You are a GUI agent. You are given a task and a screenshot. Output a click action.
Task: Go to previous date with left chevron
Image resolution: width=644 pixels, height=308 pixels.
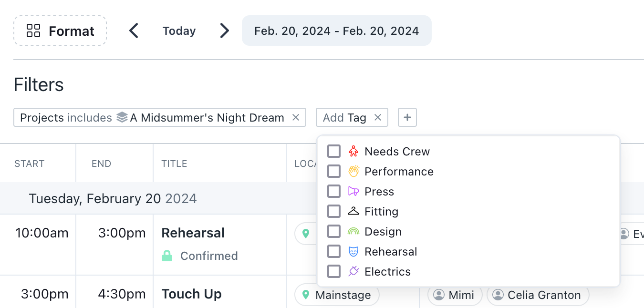134,31
